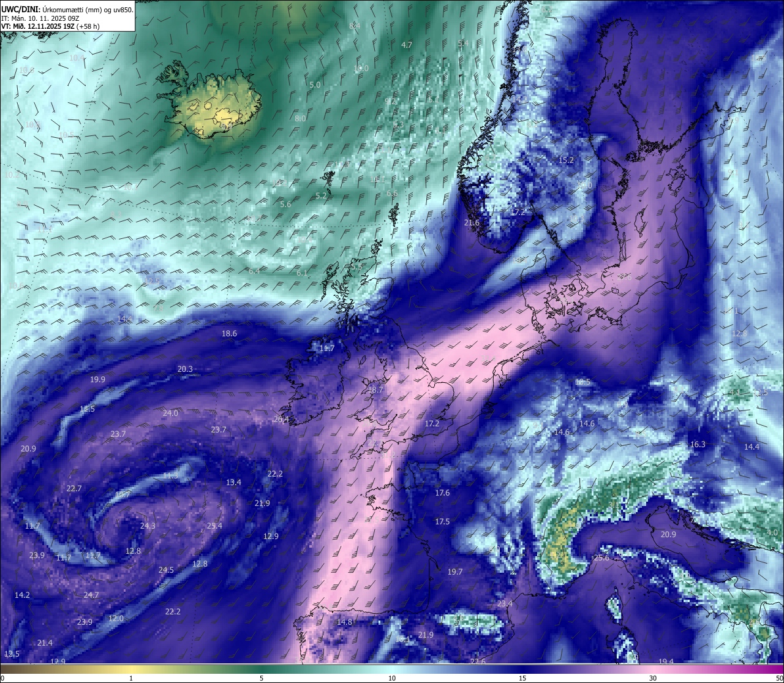The image size is (784, 683).
Task: Click the map value 8.4
Action: 355,25
